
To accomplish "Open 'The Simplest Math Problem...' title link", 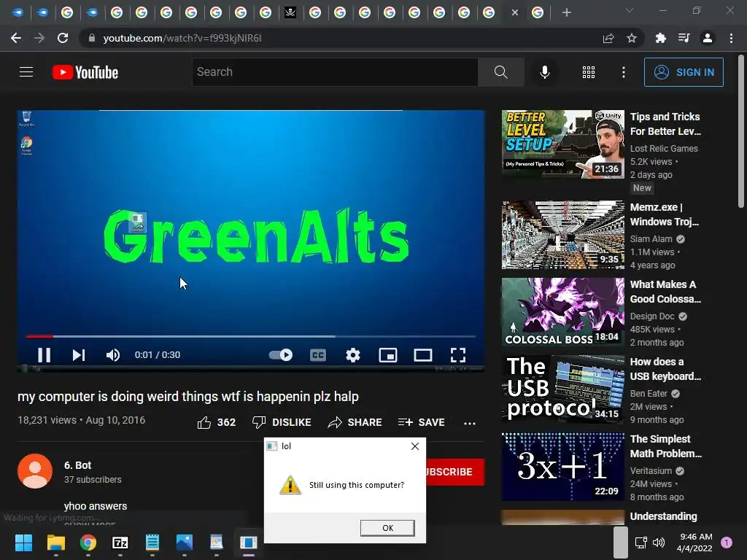I will pos(666,446).
